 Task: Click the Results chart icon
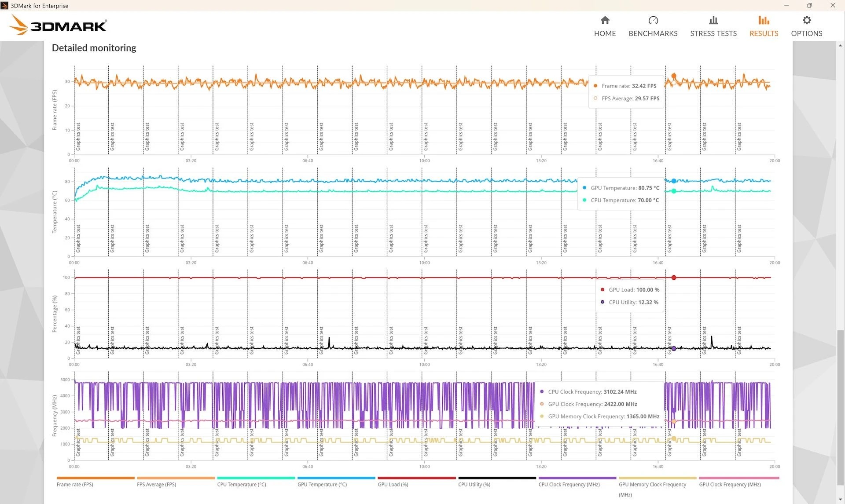coord(764,20)
